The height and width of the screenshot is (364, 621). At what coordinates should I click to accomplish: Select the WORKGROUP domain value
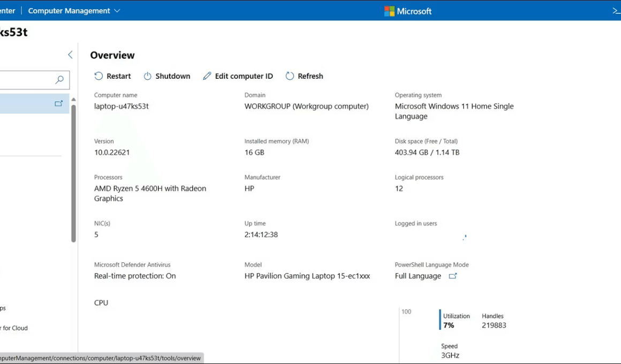(307, 106)
